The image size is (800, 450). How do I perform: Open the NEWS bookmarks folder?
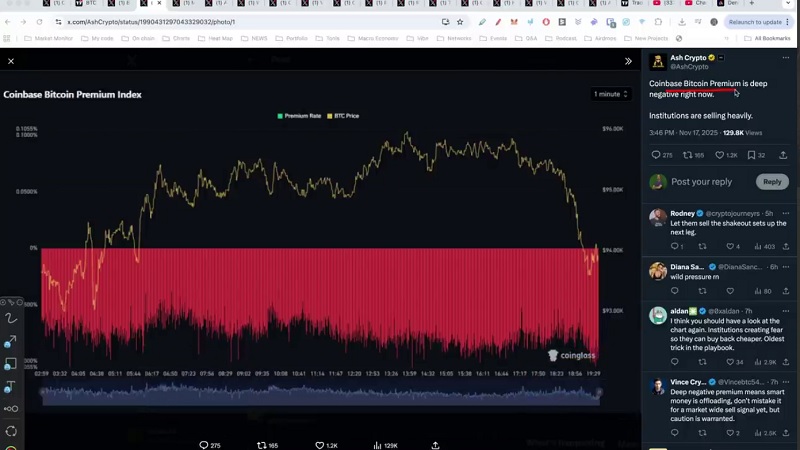257,38
